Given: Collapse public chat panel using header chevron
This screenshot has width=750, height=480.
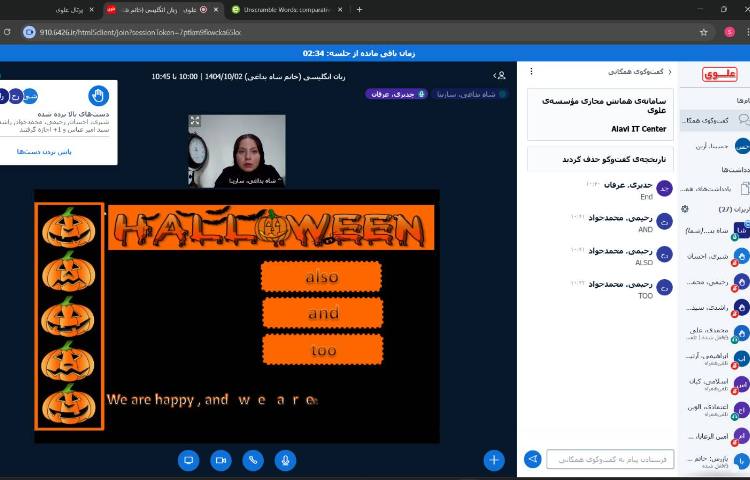Looking at the screenshot, I should pyautogui.click(x=670, y=72).
